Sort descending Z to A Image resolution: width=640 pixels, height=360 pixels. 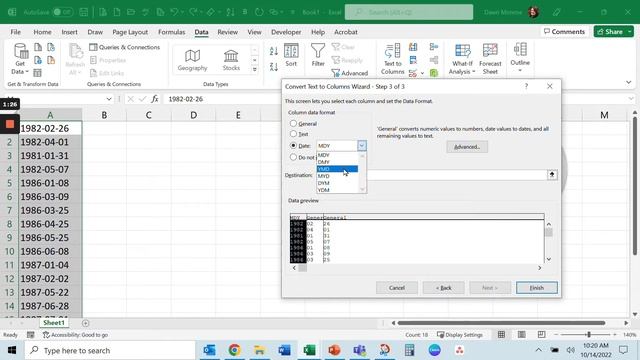tap(273, 66)
